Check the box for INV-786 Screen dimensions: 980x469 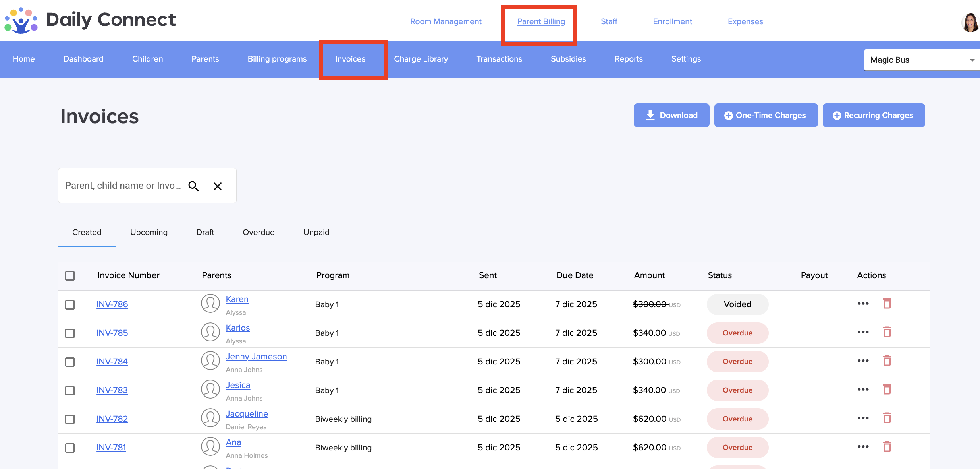point(70,305)
